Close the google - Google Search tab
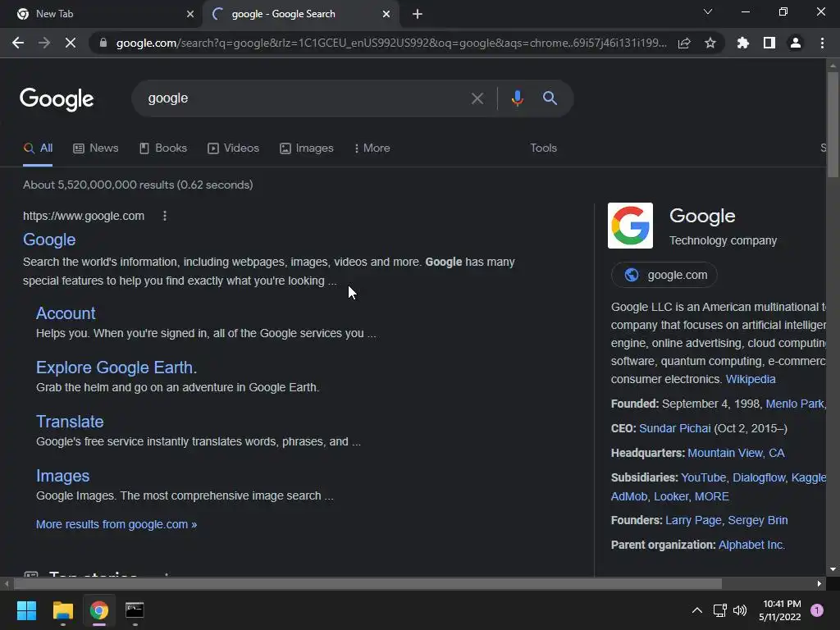Screen dimensions: 840x630 (x=386, y=14)
